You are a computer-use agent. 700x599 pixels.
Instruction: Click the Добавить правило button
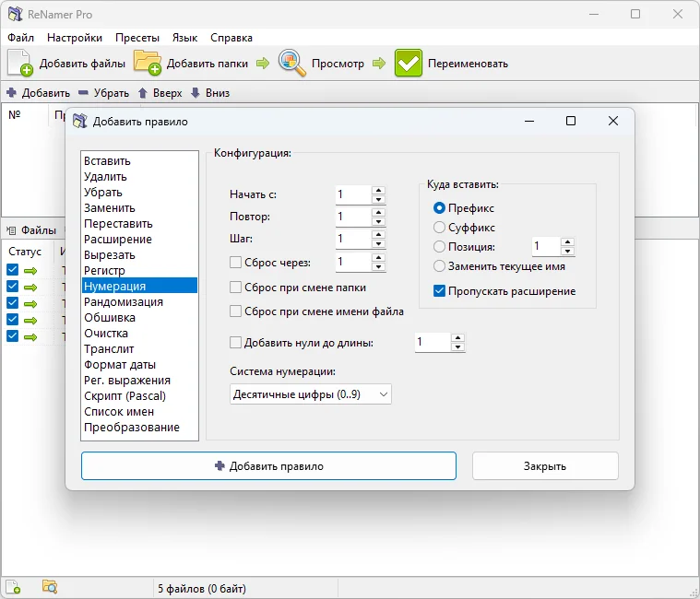click(268, 465)
